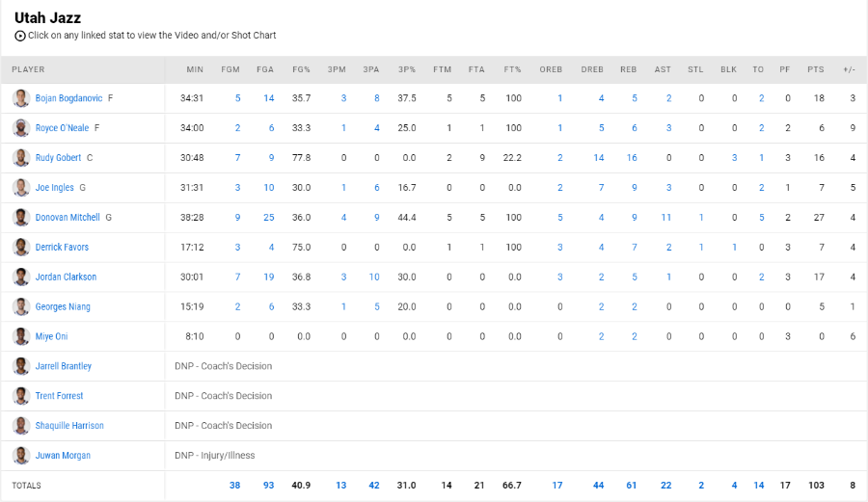This screenshot has width=868, height=502.
Task: Click Royce O'Neale's headshot thumbnail
Action: (21, 128)
